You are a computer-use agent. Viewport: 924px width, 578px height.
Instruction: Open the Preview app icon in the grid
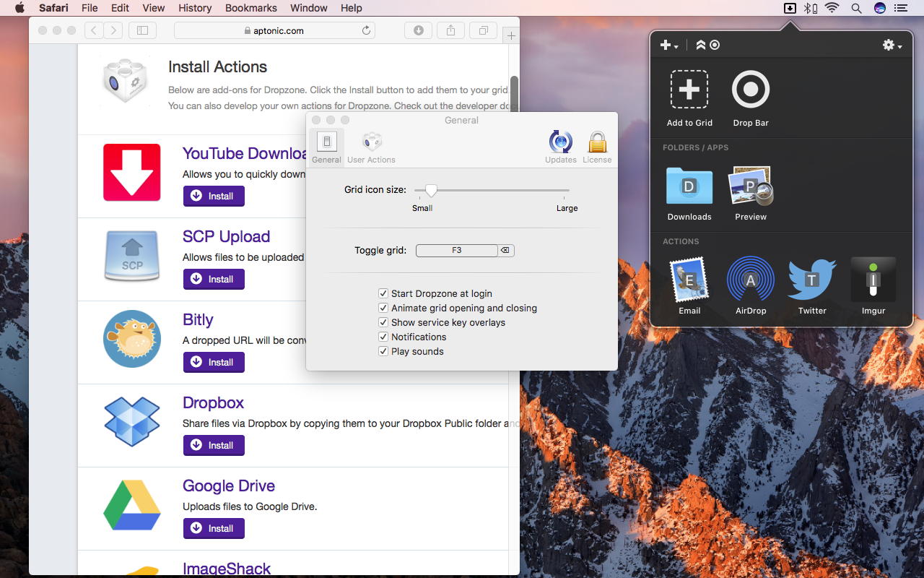coord(751,186)
